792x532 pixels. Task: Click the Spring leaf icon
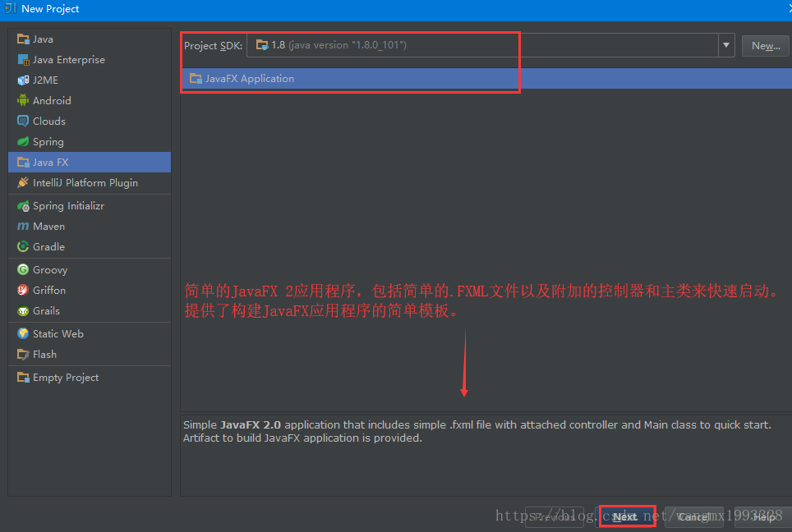23,142
